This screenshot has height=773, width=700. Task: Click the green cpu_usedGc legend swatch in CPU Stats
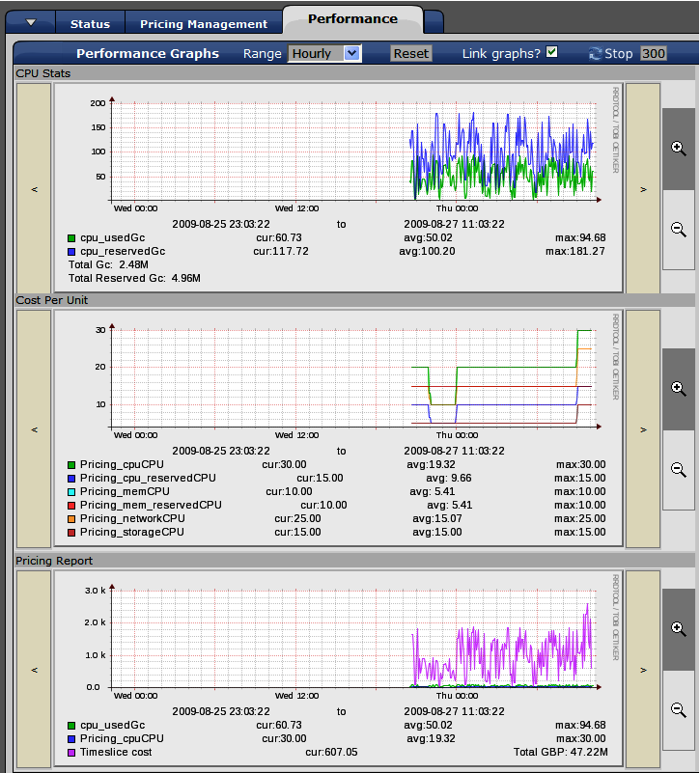(x=72, y=237)
